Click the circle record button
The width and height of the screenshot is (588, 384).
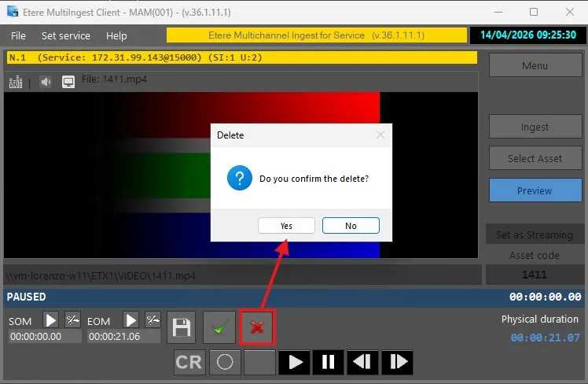pyautogui.click(x=225, y=363)
